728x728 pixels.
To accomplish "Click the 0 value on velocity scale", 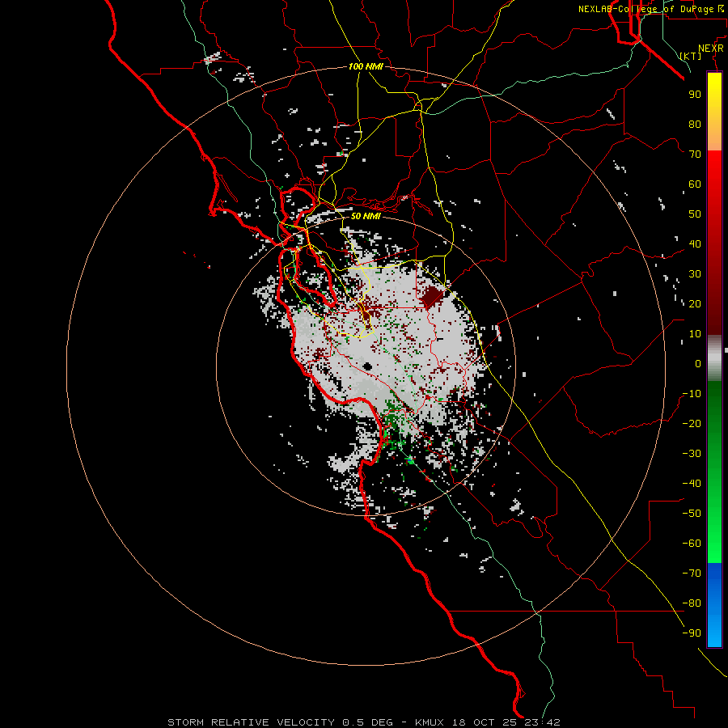I will tap(698, 363).
